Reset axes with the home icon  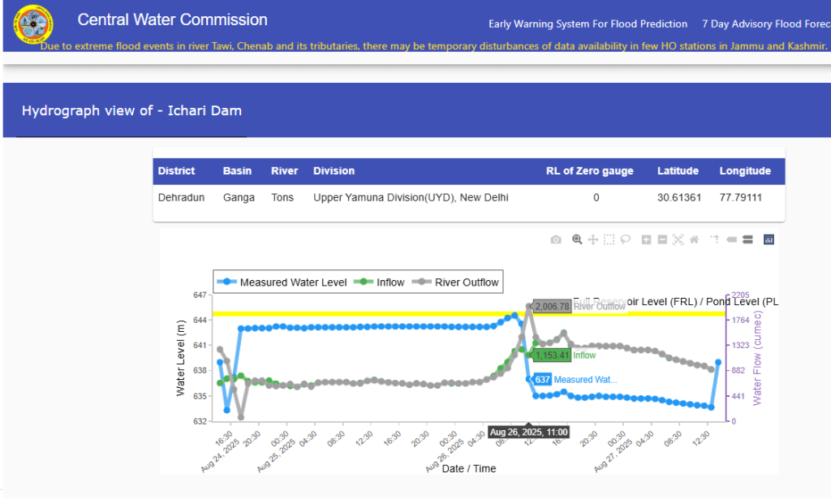695,239
